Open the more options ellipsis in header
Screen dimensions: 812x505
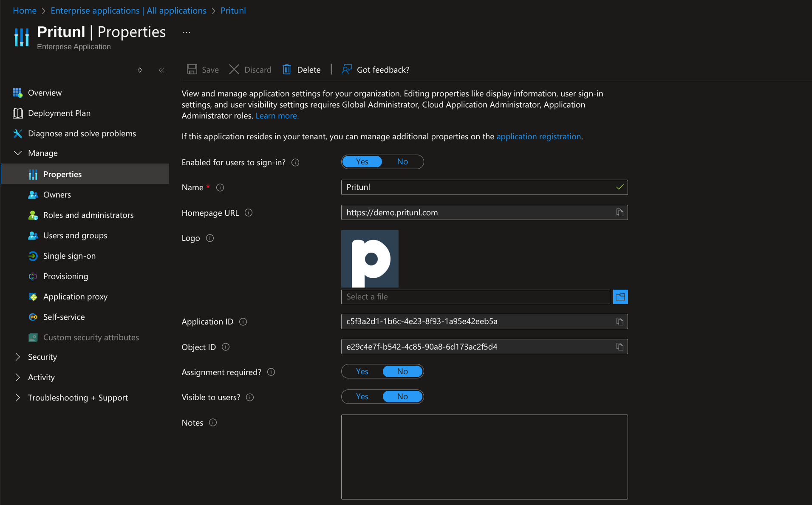pyautogui.click(x=187, y=32)
